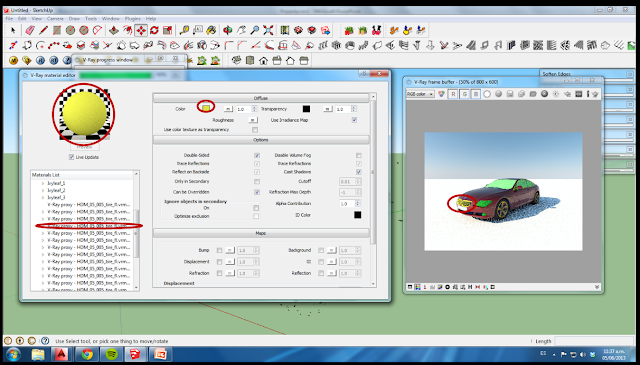Click the Windows Start button

[x=13, y=354]
